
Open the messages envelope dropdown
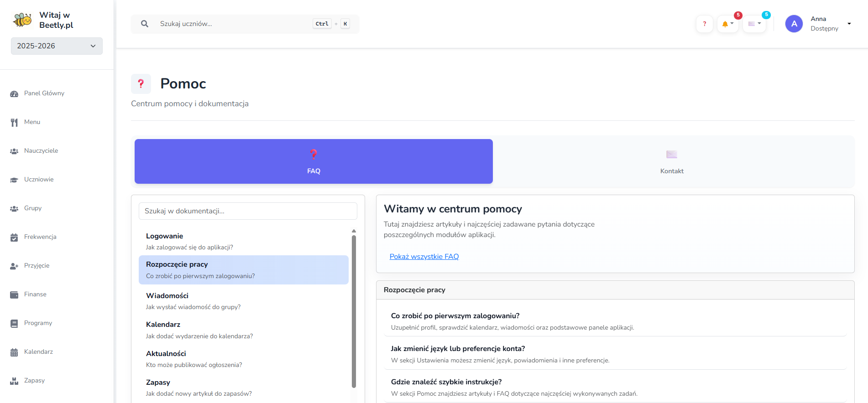[x=754, y=24]
